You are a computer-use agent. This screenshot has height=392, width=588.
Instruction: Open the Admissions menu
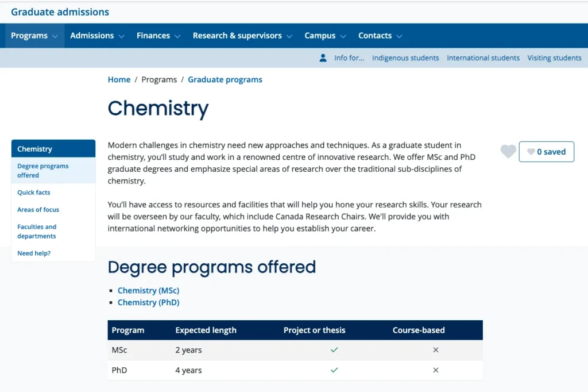tap(92, 35)
